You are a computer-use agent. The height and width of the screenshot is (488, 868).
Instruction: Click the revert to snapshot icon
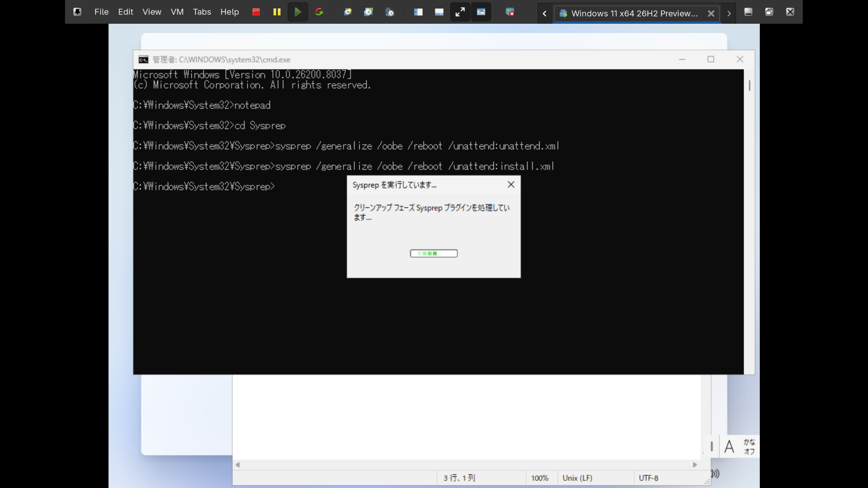click(369, 12)
